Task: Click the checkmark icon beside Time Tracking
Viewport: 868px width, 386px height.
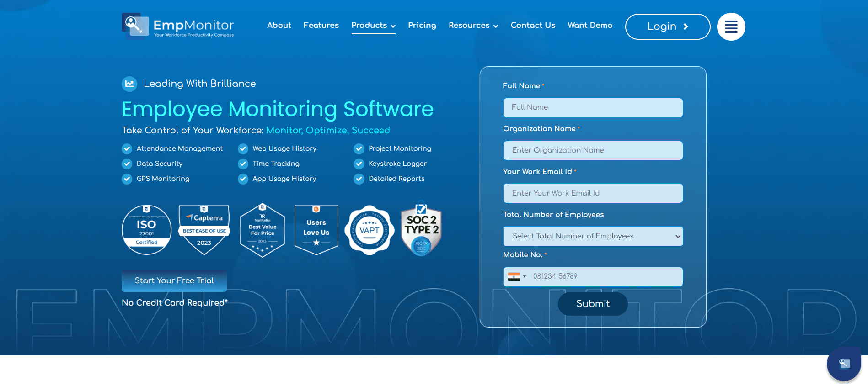Action: (x=243, y=164)
